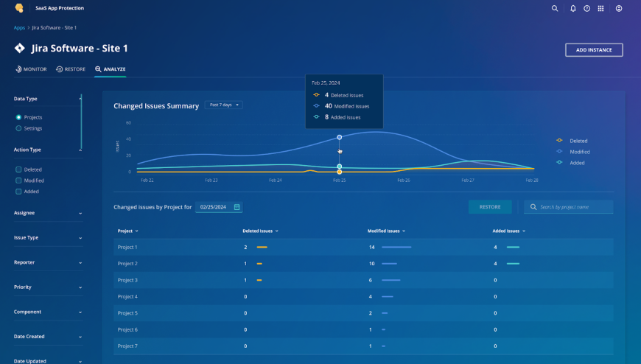Open the help question mark icon
Screen dimensions: 641x364
[x=587, y=8]
